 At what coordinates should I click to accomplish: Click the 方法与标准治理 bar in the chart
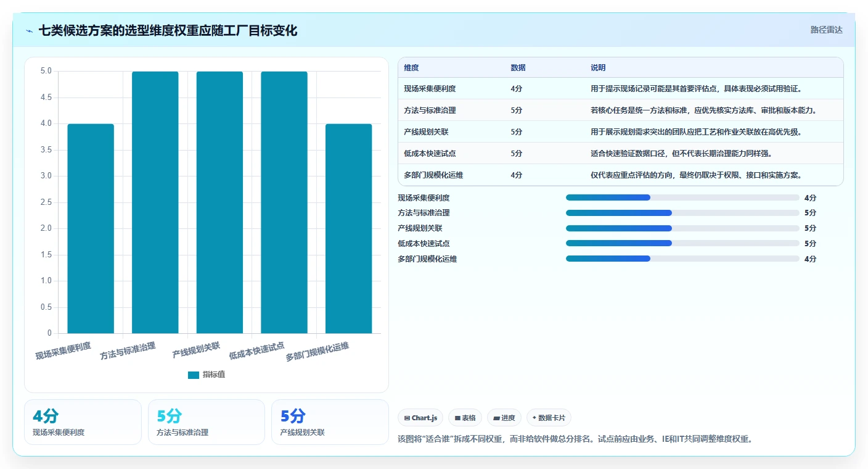[x=155, y=202]
